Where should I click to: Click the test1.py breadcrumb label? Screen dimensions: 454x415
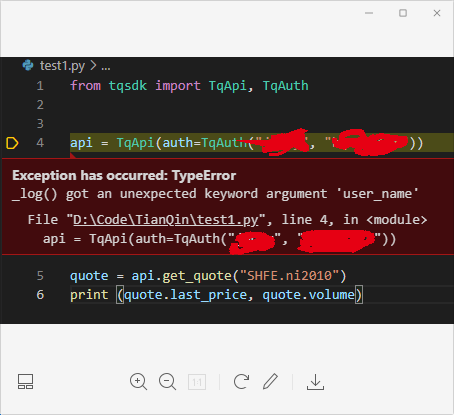click(x=62, y=66)
